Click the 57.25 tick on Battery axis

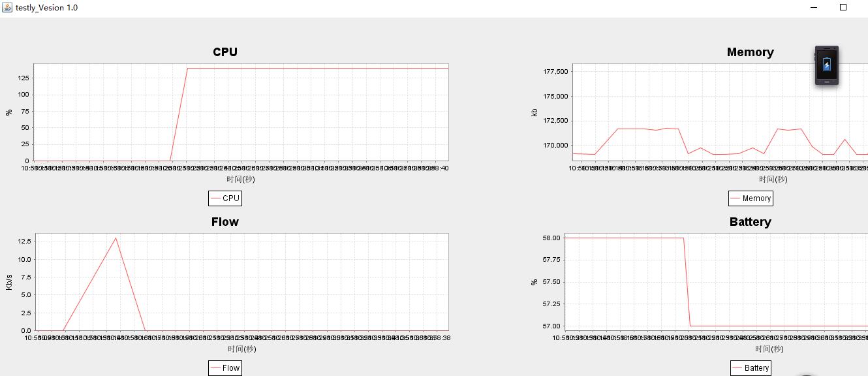click(x=551, y=304)
